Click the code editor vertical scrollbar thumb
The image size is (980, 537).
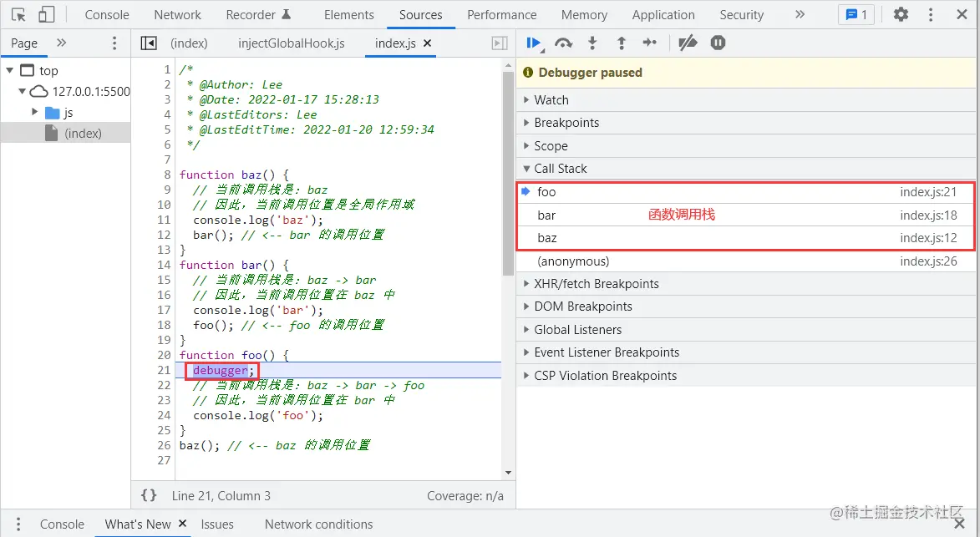click(x=507, y=173)
